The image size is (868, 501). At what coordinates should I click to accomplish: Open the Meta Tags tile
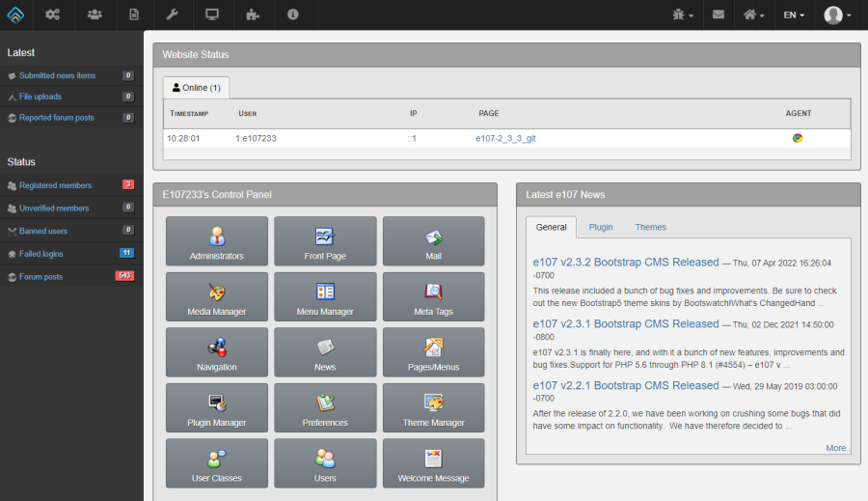tap(433, 296)
